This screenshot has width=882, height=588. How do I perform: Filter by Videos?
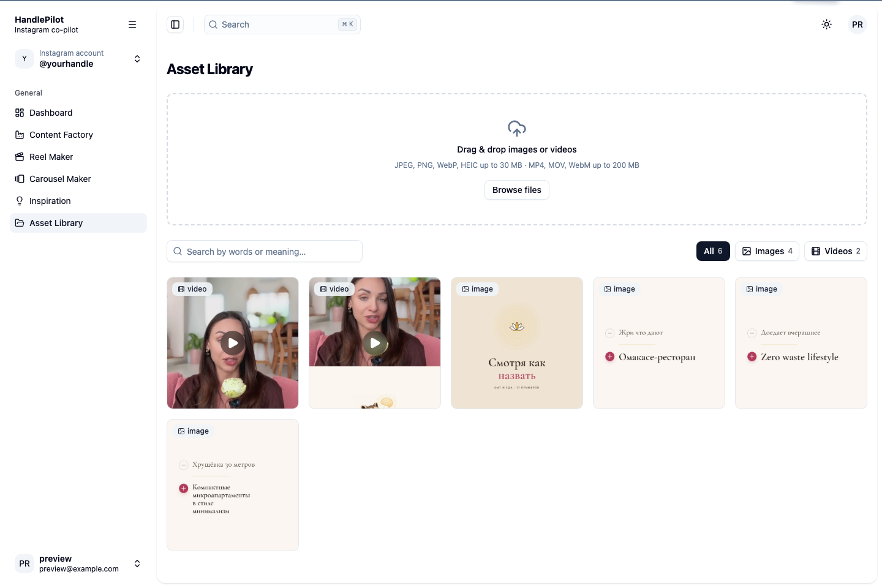pos(835,251)
